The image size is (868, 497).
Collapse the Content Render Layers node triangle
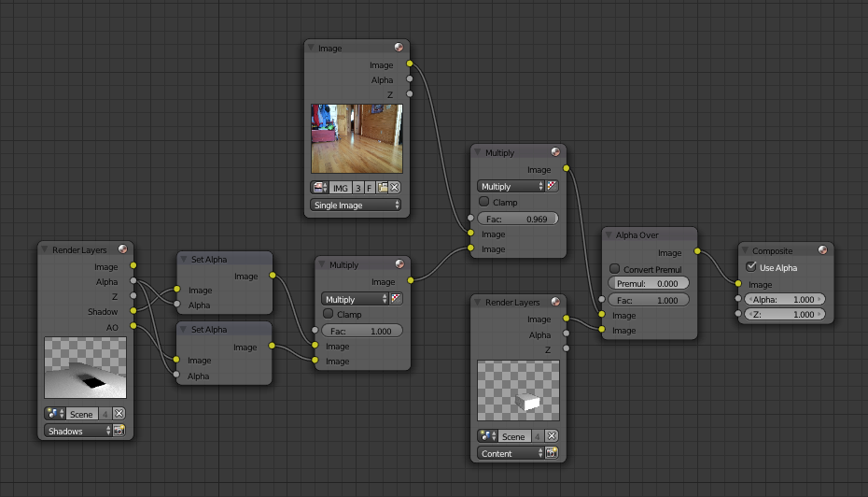point(478,302)
